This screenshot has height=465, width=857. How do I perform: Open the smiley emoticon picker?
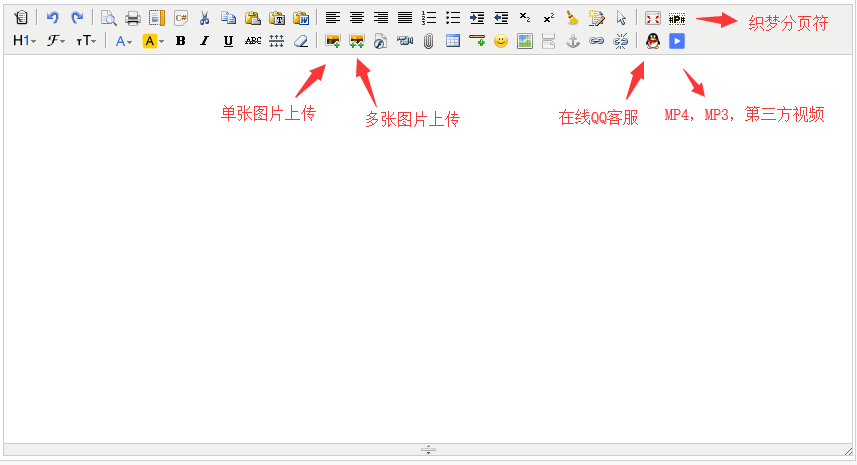click(x=501, y=41)
